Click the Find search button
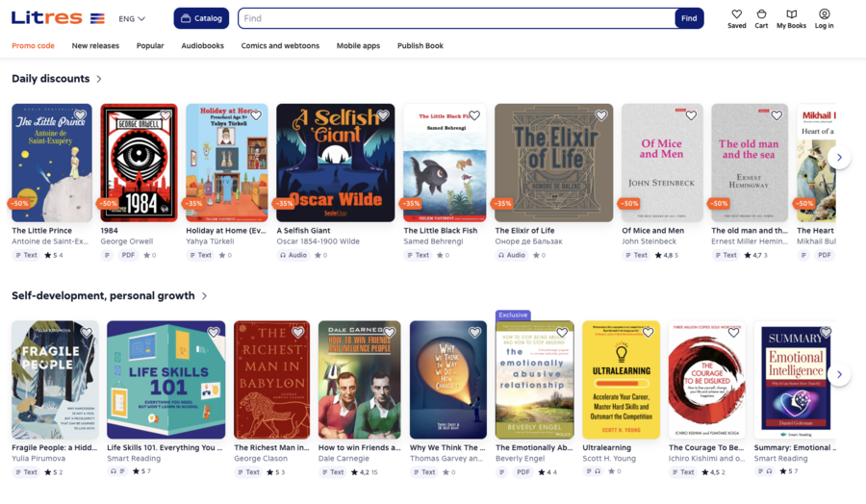The height and width of the screenshot is (504, 866). pos(689,18)
